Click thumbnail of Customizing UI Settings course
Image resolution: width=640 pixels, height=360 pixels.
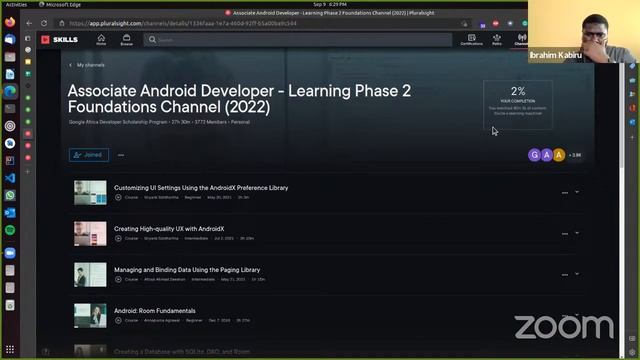point(90,193)
